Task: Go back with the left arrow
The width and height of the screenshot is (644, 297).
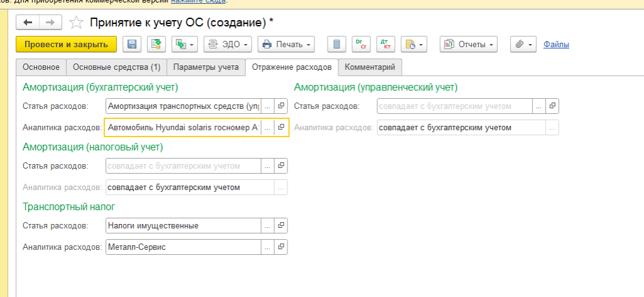Action: click(x=28, y=23)
